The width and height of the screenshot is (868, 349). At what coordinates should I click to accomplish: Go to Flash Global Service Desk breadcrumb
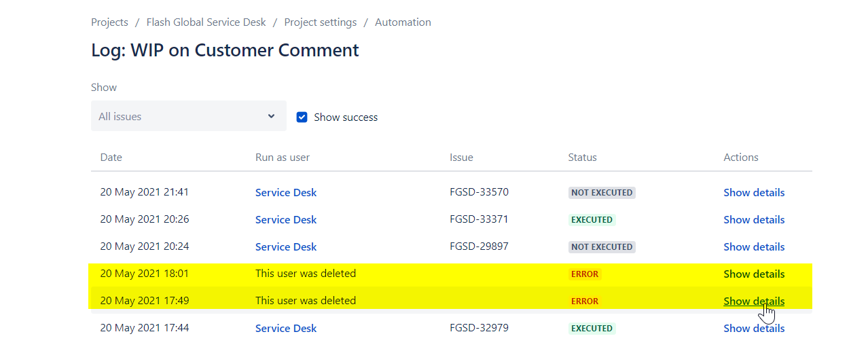pos(206,22)
